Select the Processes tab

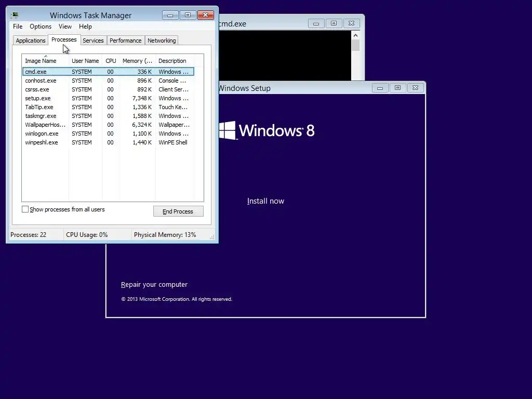(x=64, y=39)
